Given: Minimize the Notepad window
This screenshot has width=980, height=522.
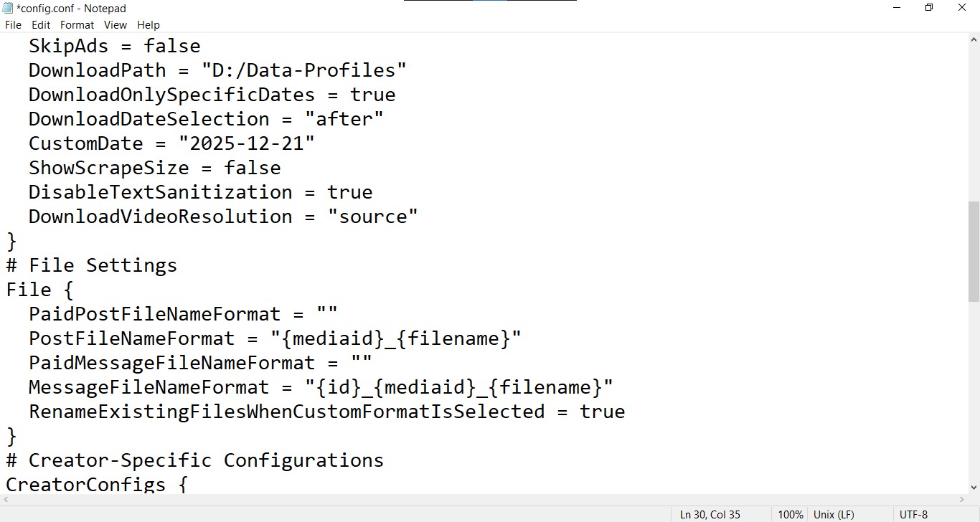Looking at the screenshot, I should pos(896,8).
